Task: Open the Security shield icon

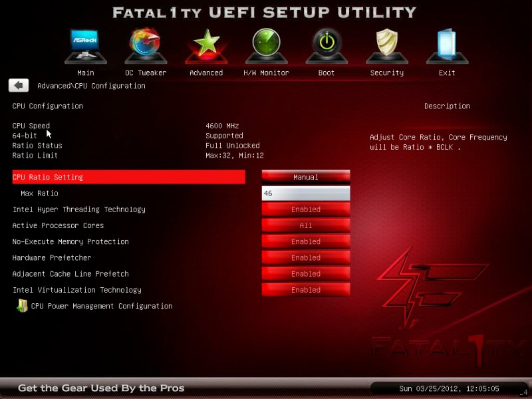Action: pos(387,46)
